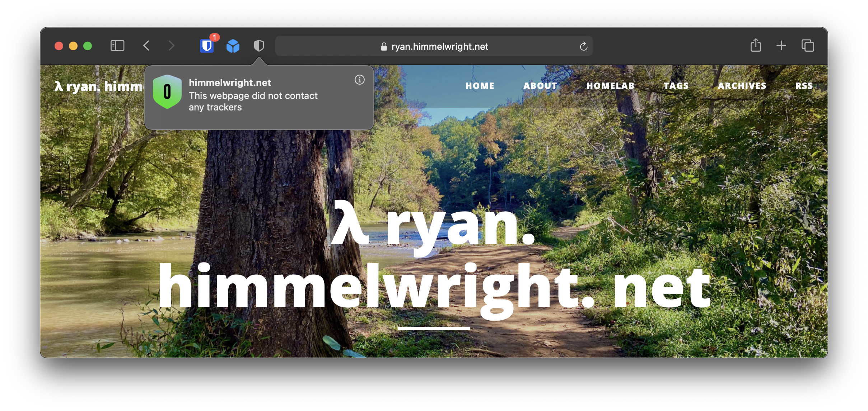The width and height of the screenshot is (868, 411).
Task: Click the info button in tracker popover
Action: tap(359, 80)
